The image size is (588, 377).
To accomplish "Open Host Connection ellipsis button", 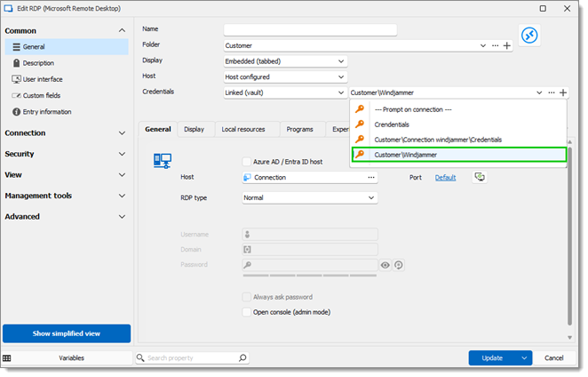I will 371,177.
